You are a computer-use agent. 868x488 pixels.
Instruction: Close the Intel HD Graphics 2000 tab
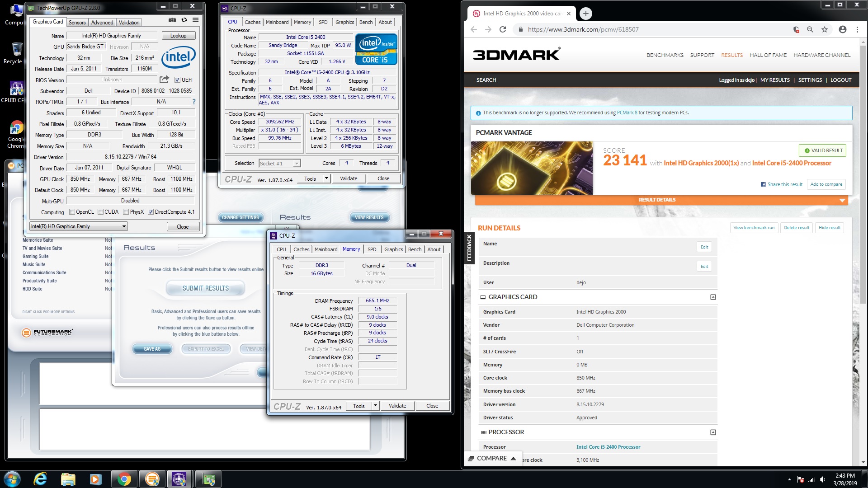569,14
